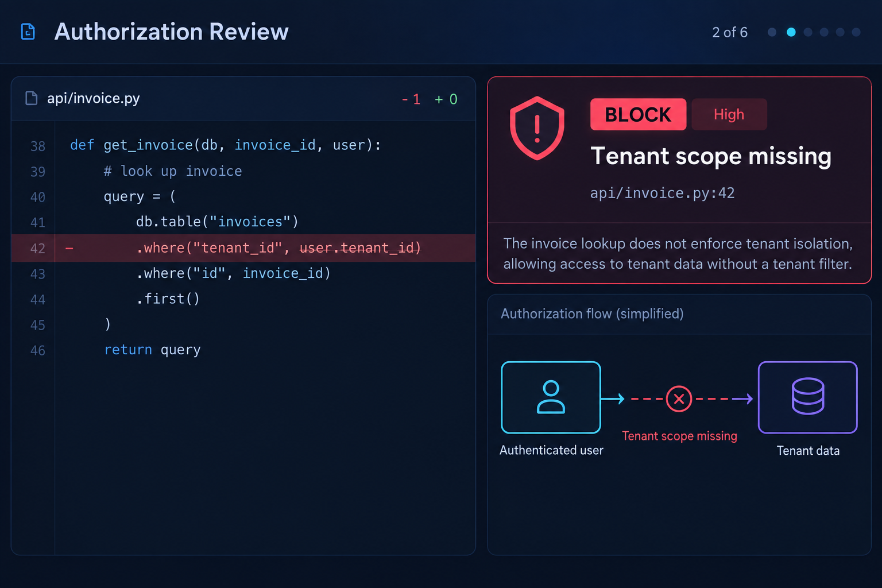Click line number 46 in the gutter
The width and height of the screenshot is (882, 588).
click(38, 351)
